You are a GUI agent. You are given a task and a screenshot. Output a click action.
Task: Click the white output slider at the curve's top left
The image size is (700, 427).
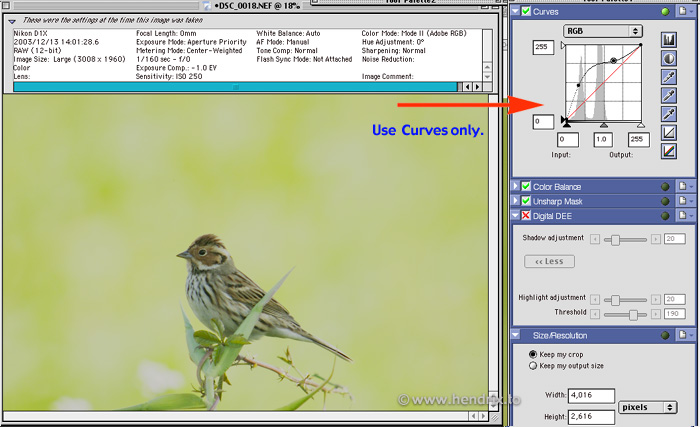point(563,45)
